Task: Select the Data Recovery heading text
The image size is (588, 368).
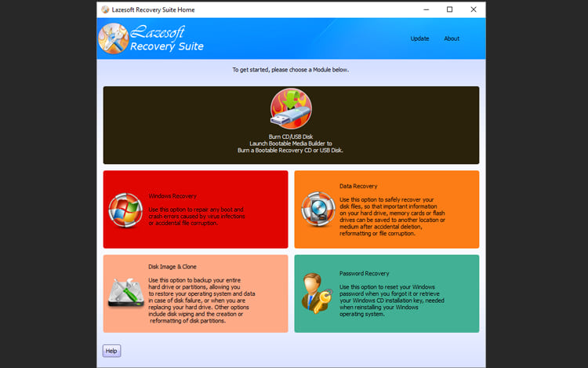Action: click(x=358, y=186)
